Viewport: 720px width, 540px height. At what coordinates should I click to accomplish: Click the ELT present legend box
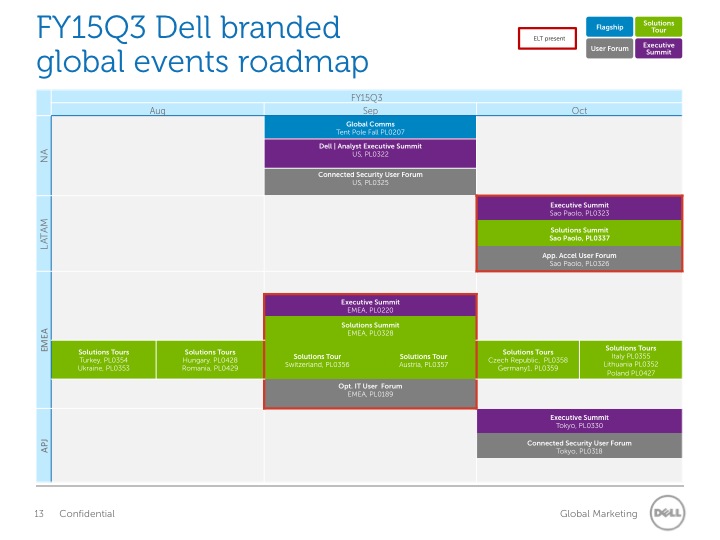pos(547,39)
